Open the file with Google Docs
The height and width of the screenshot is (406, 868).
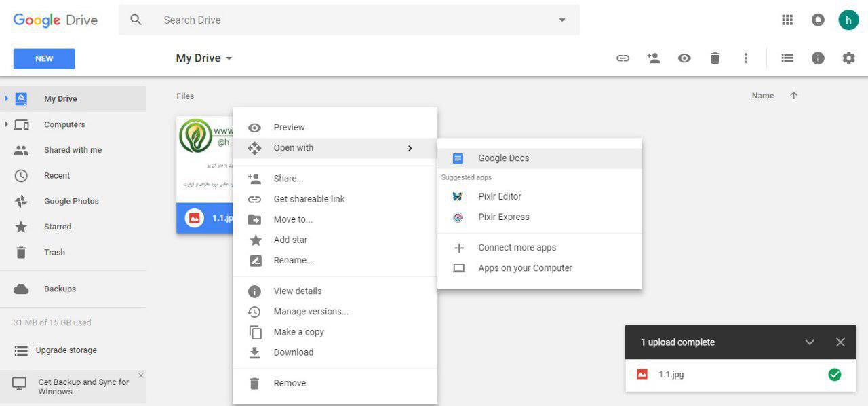pos(540,158)
